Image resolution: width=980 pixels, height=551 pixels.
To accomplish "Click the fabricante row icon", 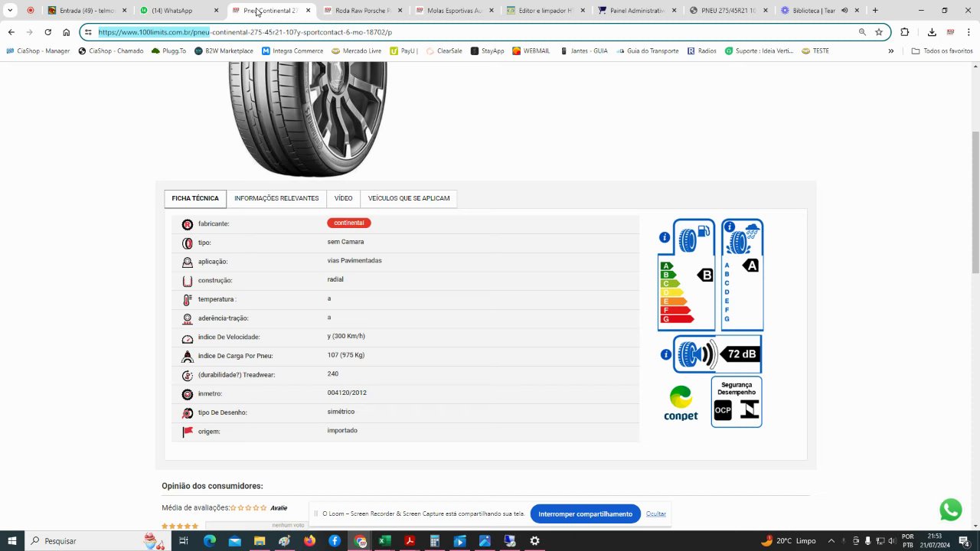I will click(188, 224).
